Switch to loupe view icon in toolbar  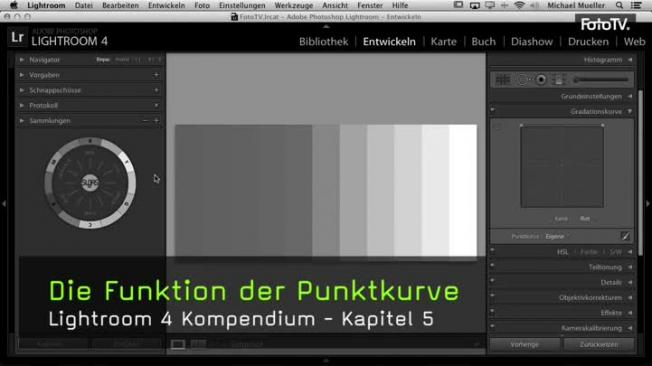tap(178, 344)
